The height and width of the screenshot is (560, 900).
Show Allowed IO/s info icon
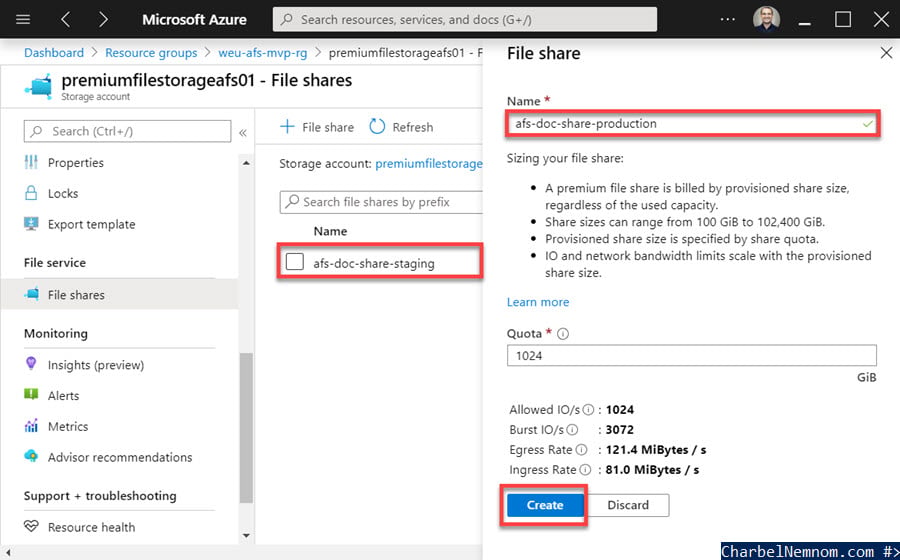click(588, 410)
